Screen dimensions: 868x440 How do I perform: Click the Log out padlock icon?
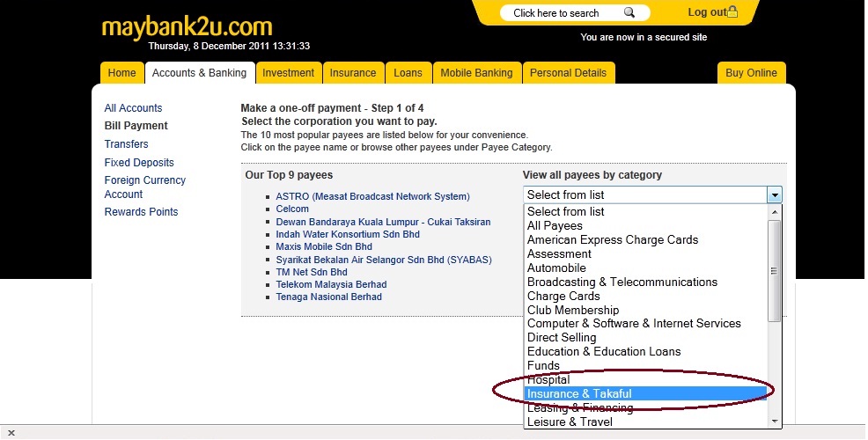(x=732, y=12)
